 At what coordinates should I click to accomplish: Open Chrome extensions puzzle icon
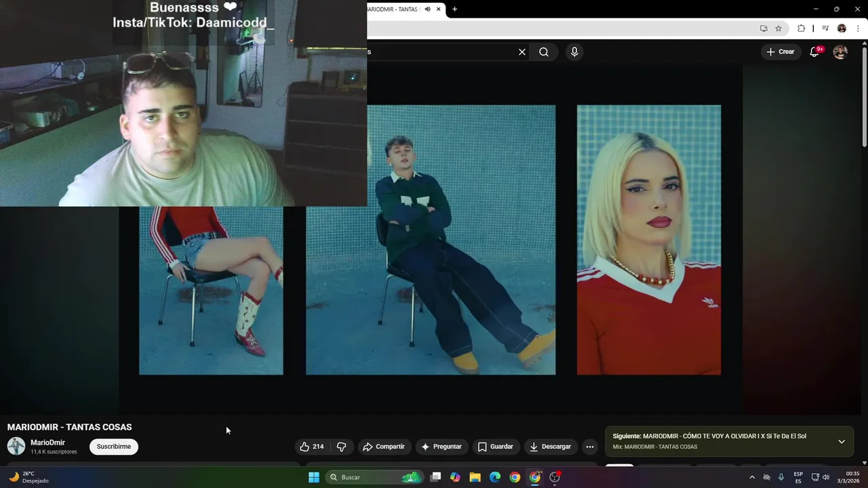801,28
